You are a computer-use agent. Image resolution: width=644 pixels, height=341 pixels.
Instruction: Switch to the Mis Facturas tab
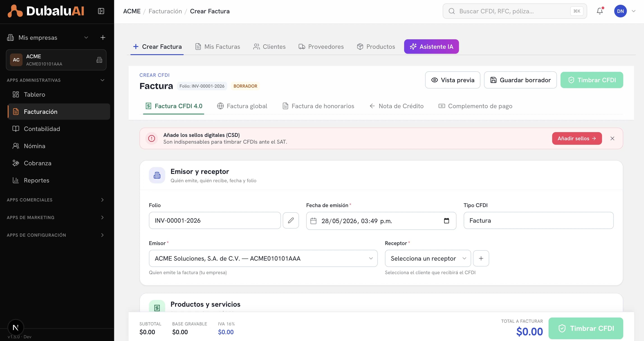pyautogui.click(x=217, y=47)
